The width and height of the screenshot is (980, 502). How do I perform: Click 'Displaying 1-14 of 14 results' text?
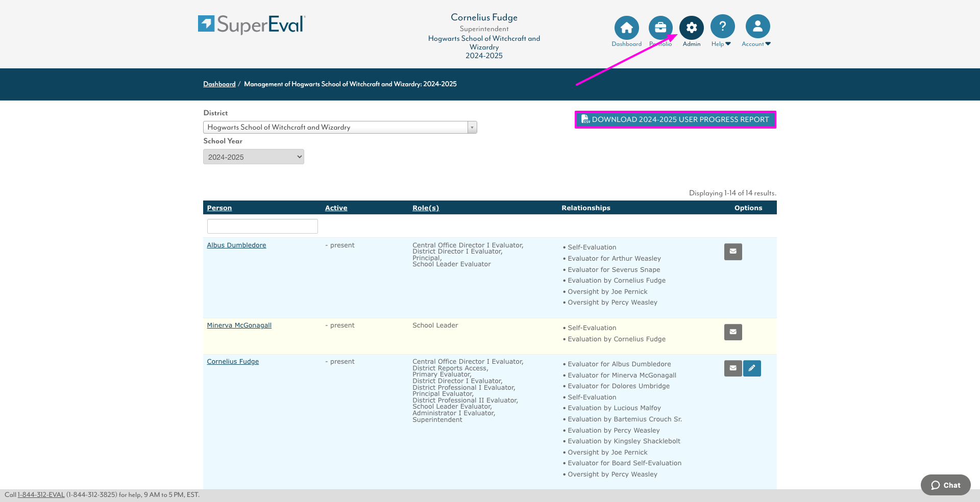(732, 193)
